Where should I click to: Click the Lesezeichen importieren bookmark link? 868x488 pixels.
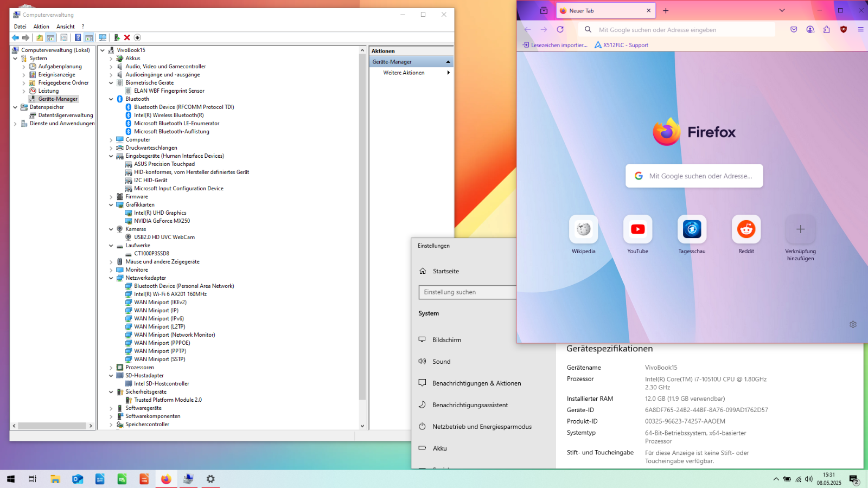point(555,45)
